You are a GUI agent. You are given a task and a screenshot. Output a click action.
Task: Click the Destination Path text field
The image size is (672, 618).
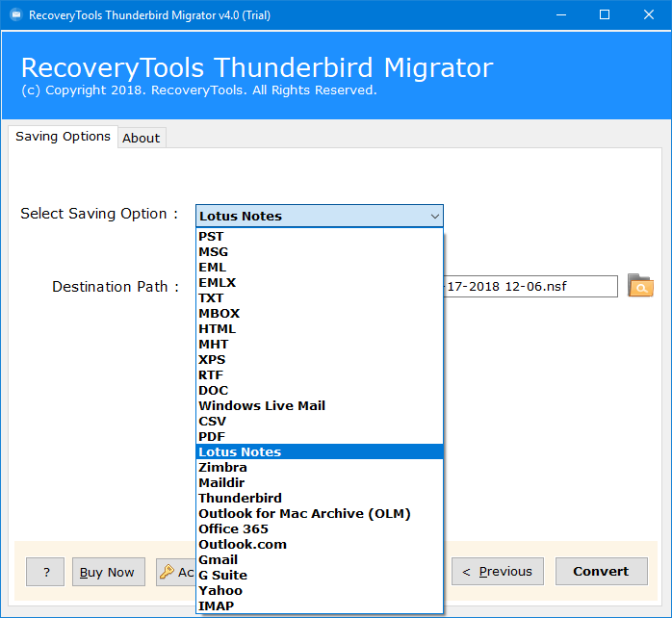(x=530, y=286)
